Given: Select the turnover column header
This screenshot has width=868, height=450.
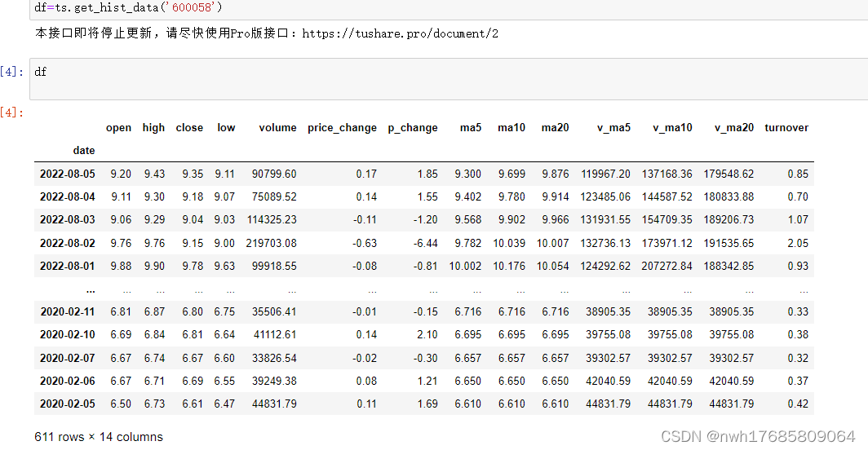Looking at the screenshot, I should click(x=786, y=127).
